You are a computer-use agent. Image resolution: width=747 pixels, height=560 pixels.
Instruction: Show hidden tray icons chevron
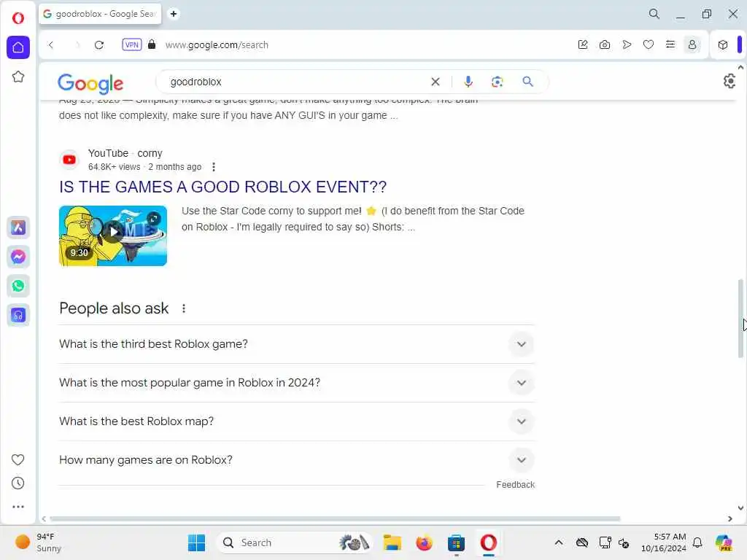coord(559,542)
